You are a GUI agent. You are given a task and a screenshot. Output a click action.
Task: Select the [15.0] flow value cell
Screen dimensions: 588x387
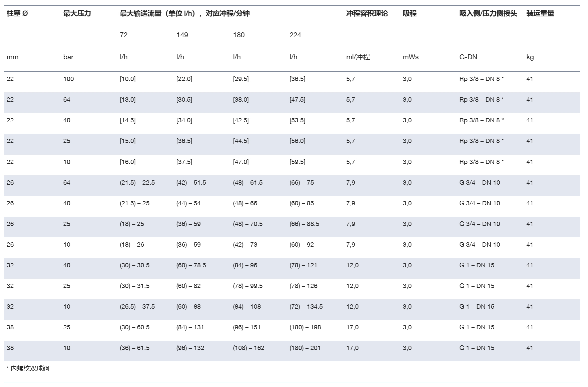tap(128, 141)
